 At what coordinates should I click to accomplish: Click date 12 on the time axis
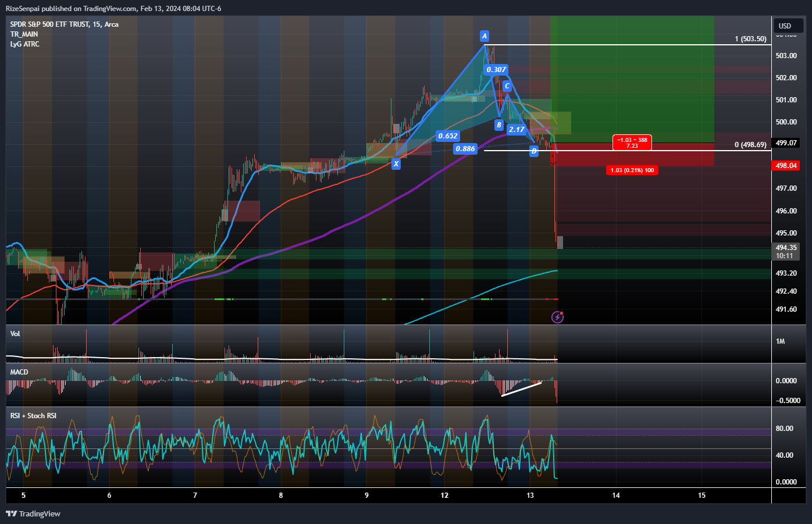click(445, 496)
